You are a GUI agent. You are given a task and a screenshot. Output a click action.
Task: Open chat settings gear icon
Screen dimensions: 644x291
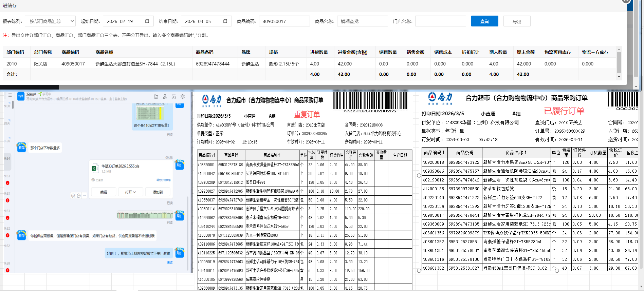[x=183, y=97]
